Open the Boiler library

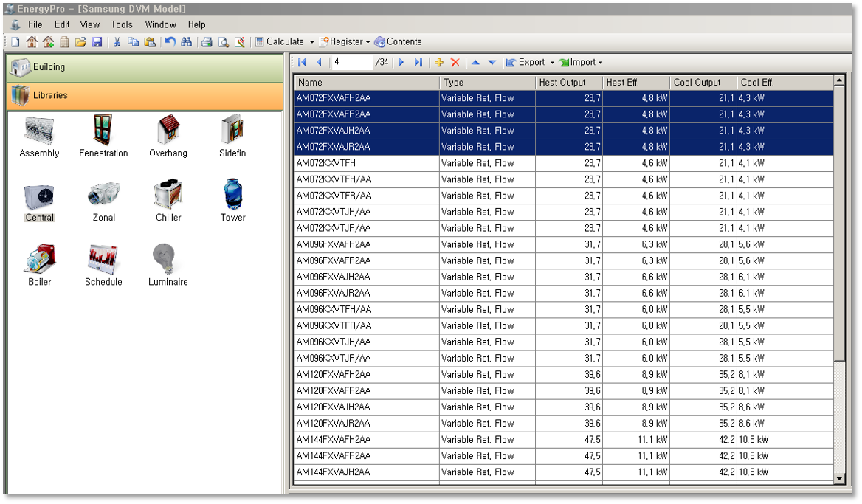[x=40, y=266]
